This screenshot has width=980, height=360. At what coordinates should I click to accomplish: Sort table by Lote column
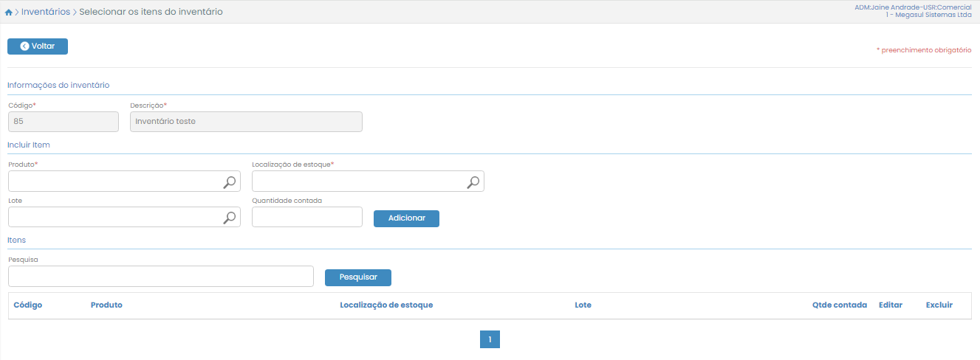coord(583,305)
